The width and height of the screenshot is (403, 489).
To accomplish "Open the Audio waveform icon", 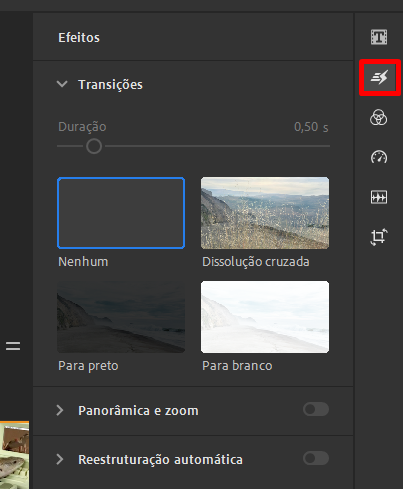I will [x=379, y=197].
